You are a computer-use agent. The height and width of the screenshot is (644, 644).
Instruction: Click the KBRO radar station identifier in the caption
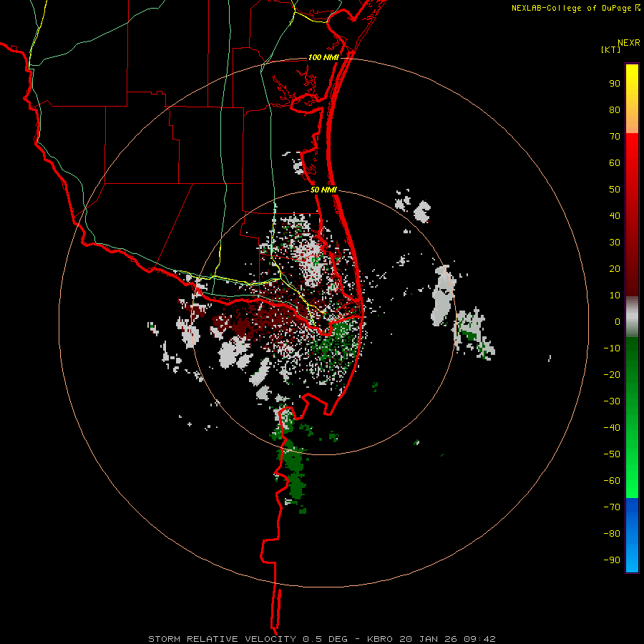(380, 639)
